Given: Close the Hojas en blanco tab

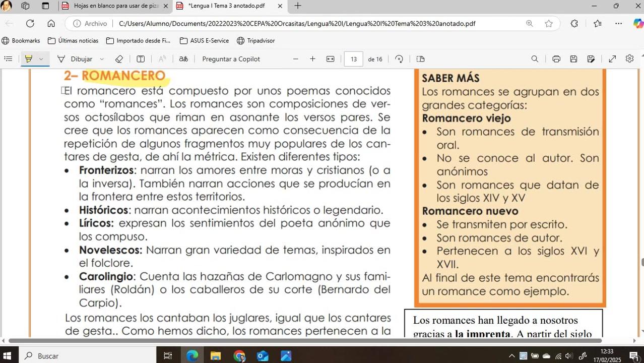Looking at the screenshot, I should 165,6.
